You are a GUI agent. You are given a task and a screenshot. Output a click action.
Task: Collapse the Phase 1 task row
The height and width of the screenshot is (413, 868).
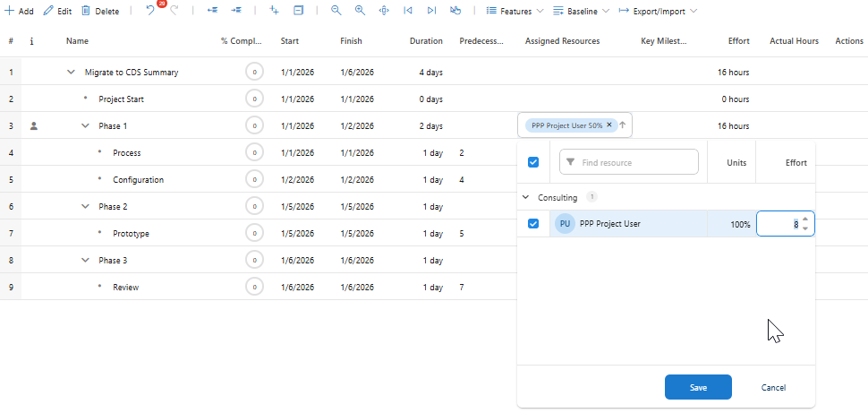coord(86,126)
